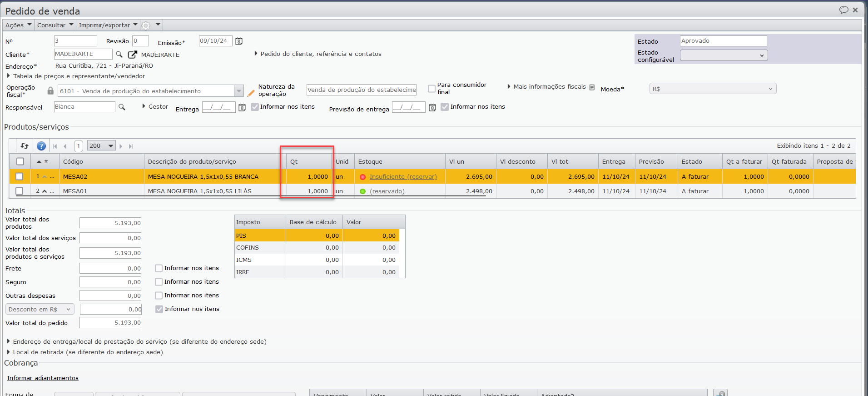Image resolution: width=868 pixels, height=396 pixels.
Task: Search for a Responsável with the magnifier
Action: [122, 107]
